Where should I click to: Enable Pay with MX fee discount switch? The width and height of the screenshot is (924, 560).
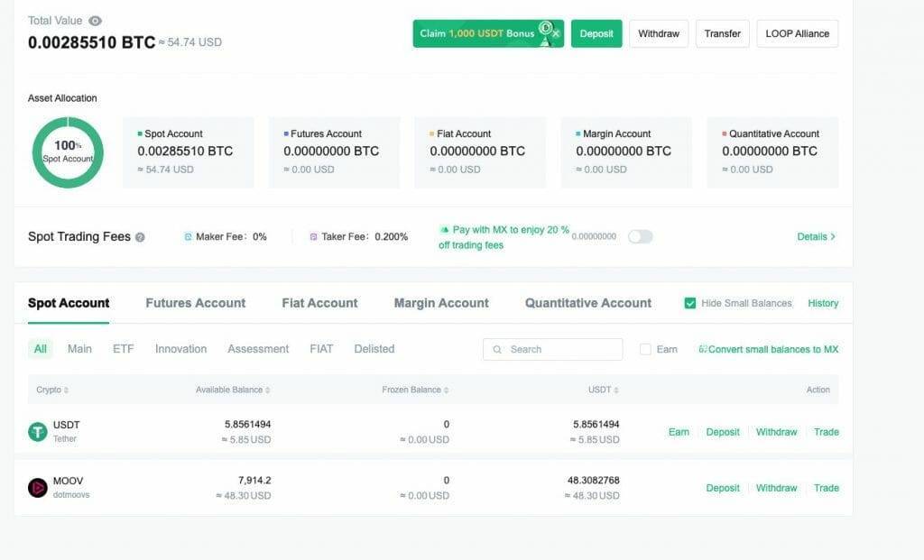tap(640, 237)
